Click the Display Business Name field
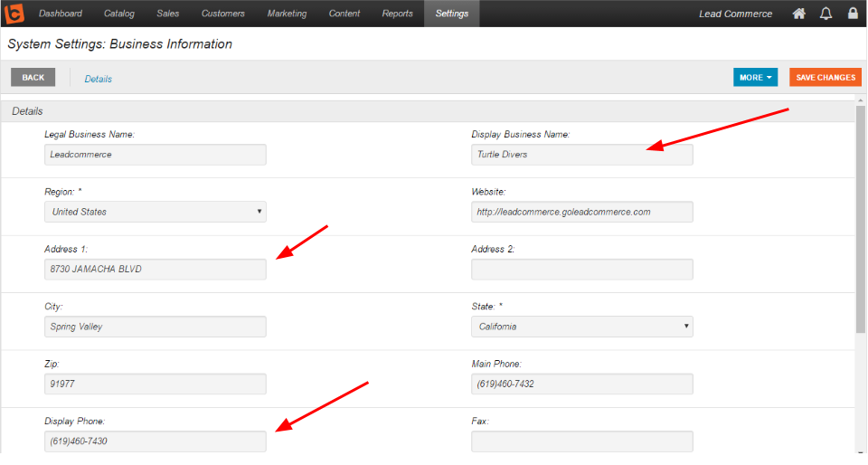This screenshot has width=868, height=465. 581,155
